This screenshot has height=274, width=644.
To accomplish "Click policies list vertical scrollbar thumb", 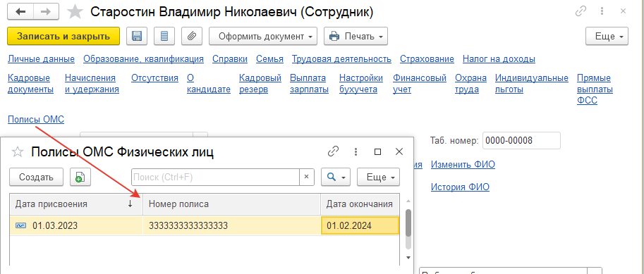I will pyautogui.click(x=408, y=223).
